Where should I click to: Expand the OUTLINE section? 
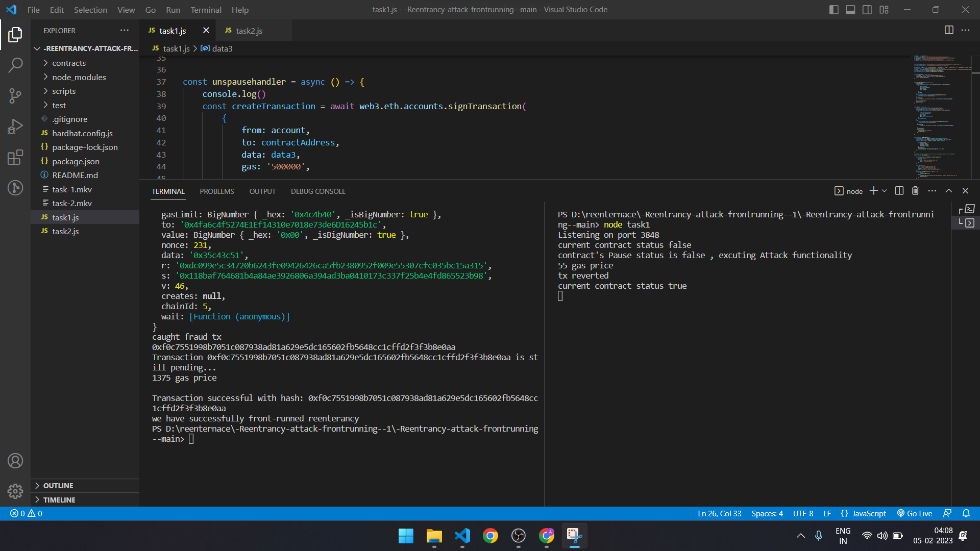tap(85, 486)
